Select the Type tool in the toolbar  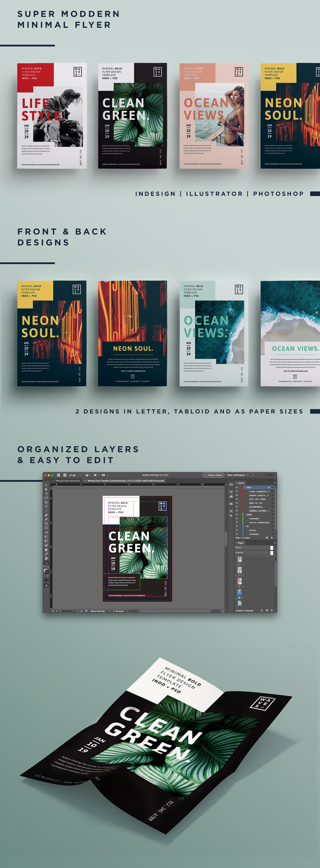tap(46, 506)
